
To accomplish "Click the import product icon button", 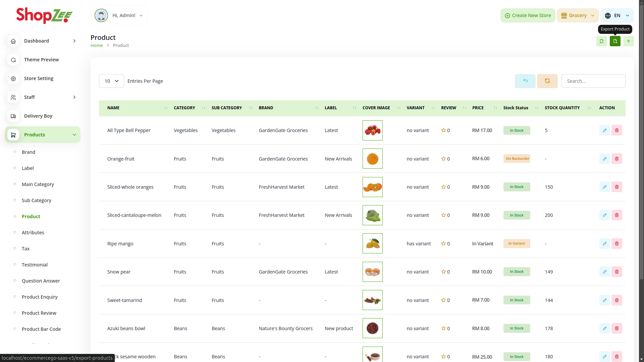I will pyautogui.click(x=601, y=41).
